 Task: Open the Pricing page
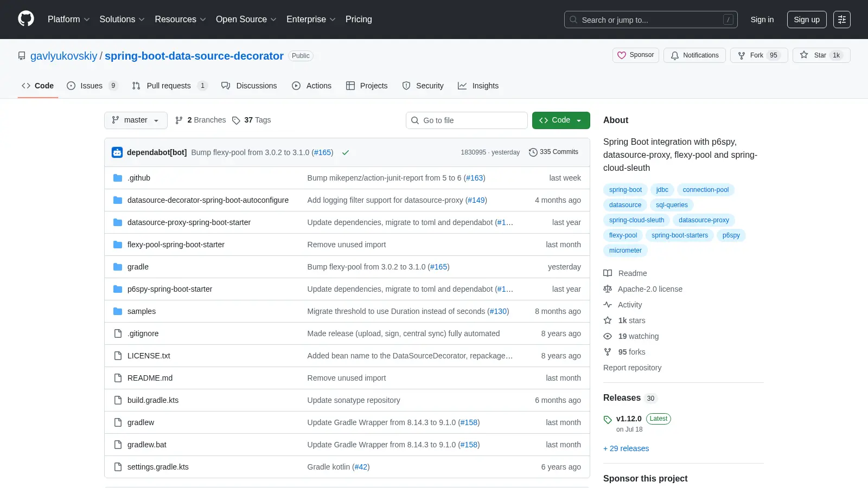359,20
